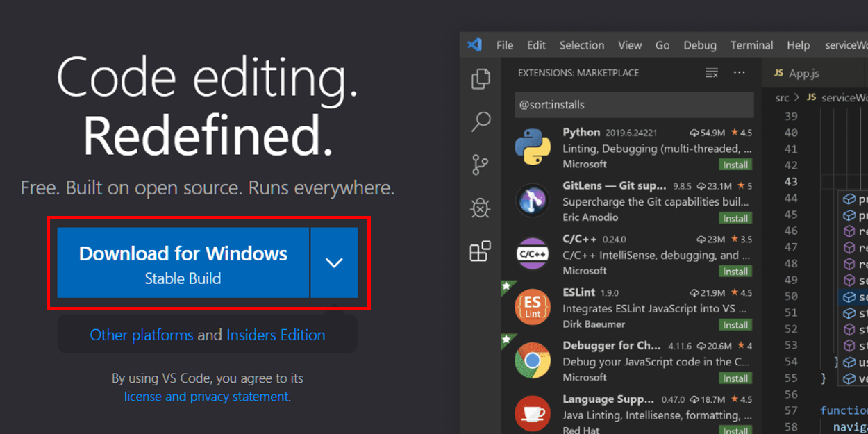Open the Extensions panel more actions ellipsis
This screenshot has height=434, width=868.
[x=739, y=73]
